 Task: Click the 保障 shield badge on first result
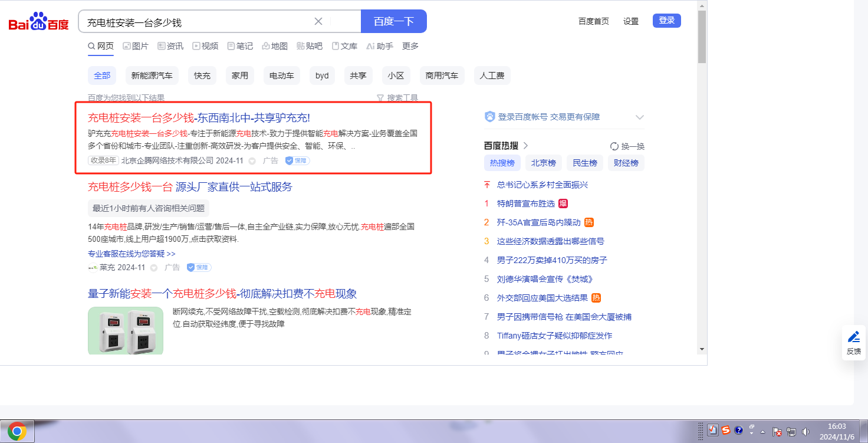[297, 160]
